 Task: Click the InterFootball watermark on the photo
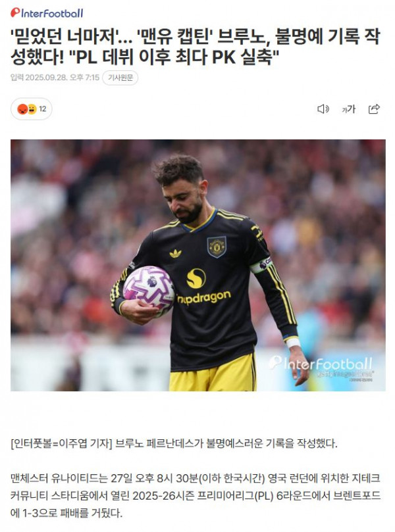[321, 364]
